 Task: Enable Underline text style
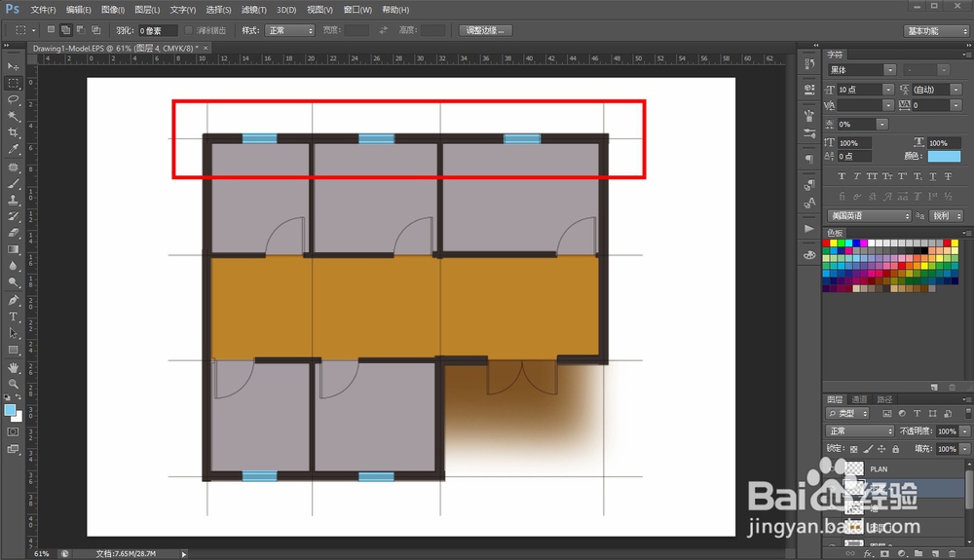pos(933,176)
